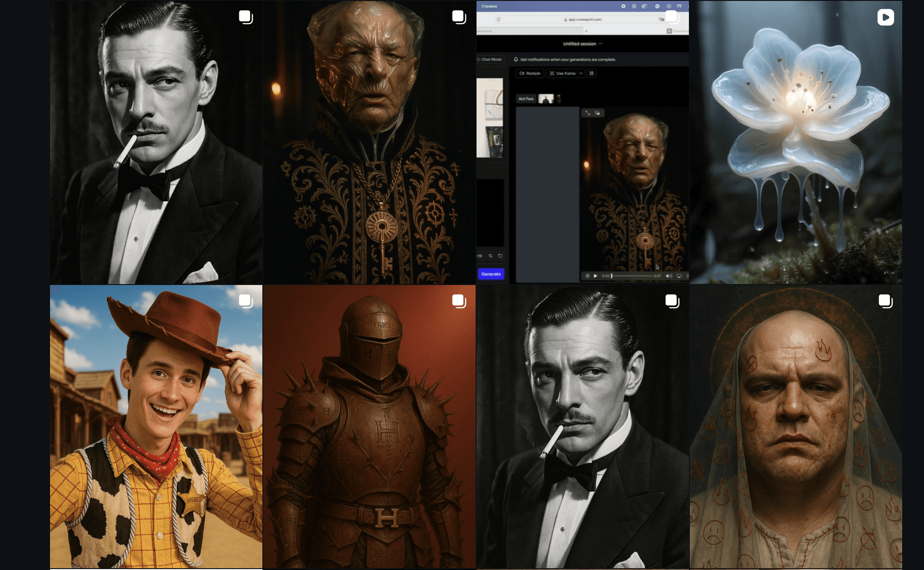Expand the Use frame dropdown arrow
The width and height of the screenshot is (924, 570).
pyautogui.click(x=581, y=73)
